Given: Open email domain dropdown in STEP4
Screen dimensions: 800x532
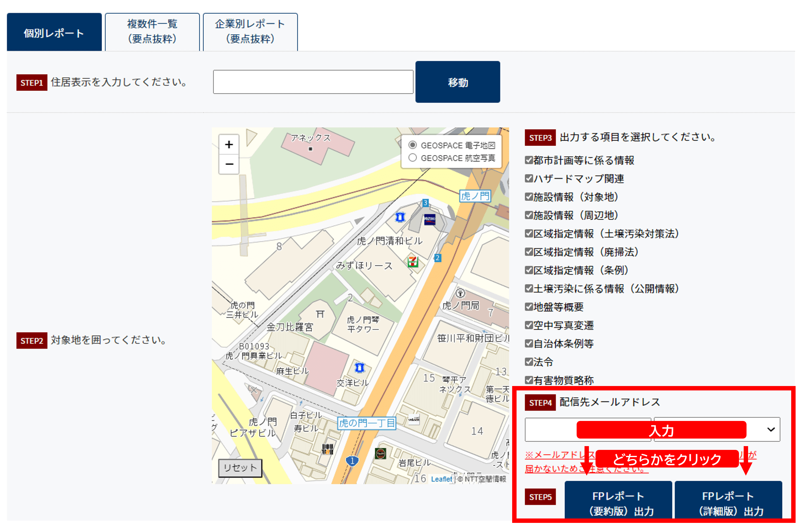Looking at the screenshot, I should click(x=770, y=429).
